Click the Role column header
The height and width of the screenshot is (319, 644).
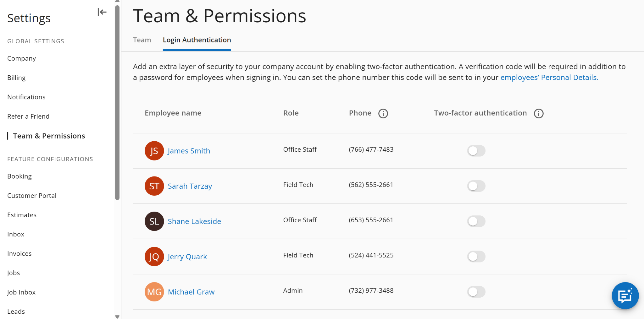291,113
